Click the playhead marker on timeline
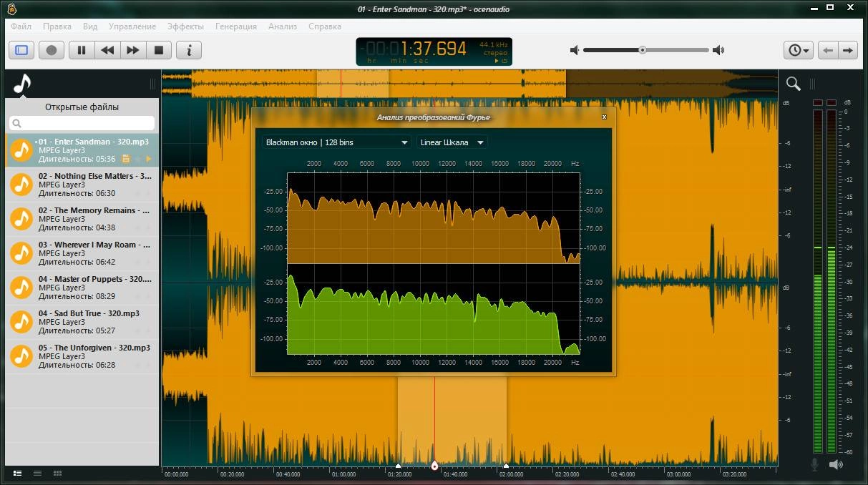The height and width of the screenshot is (485, 868). 434,466
